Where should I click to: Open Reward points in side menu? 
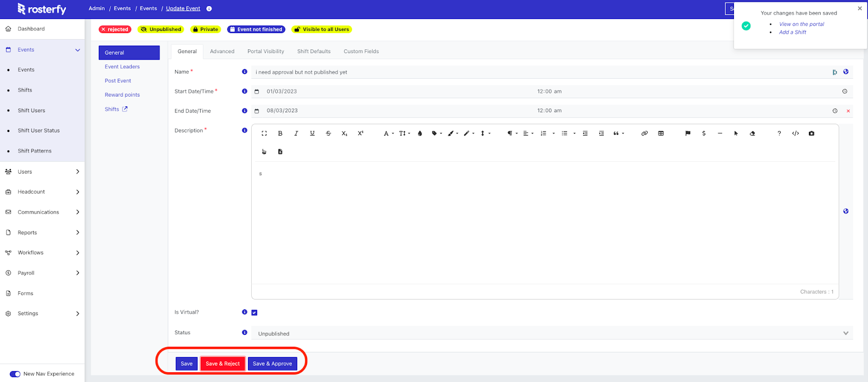click(122, 95)
